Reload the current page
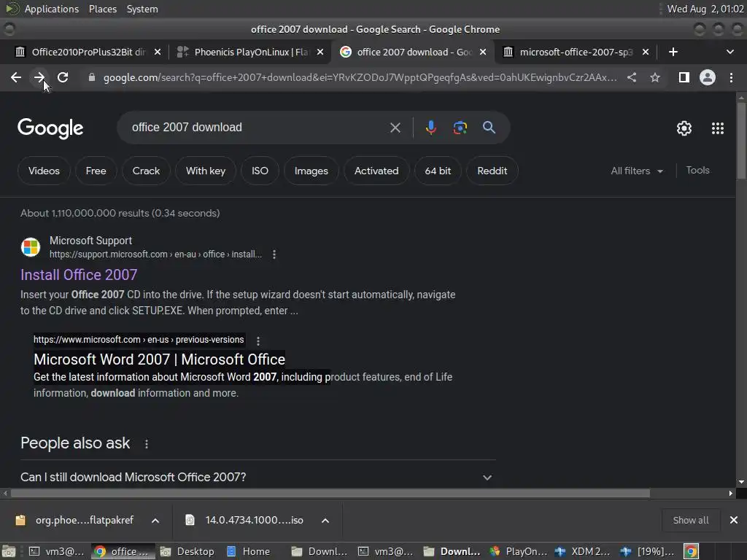This screenshot has height=560, width=747. point(63,77)
